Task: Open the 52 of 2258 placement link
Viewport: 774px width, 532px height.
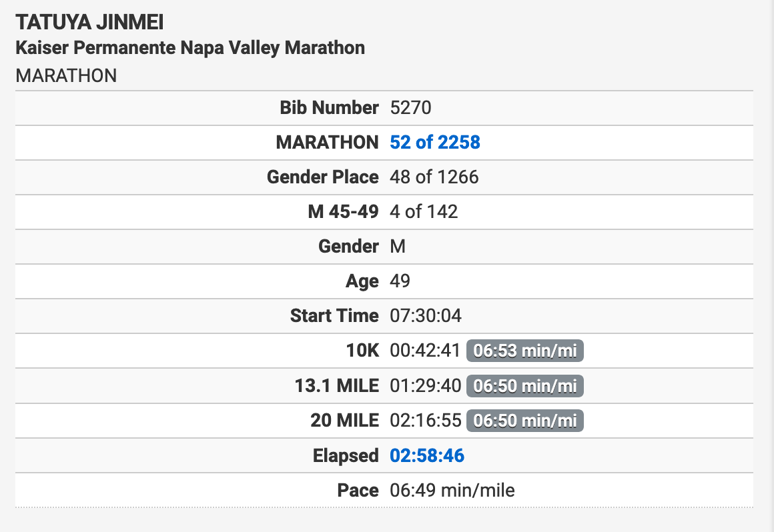Action: point(435,143)
